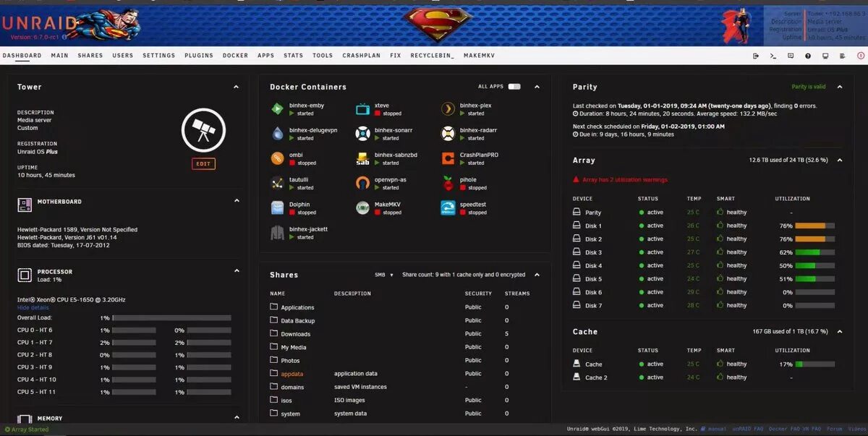Open the Videos footer link

[x=856, y=429]
